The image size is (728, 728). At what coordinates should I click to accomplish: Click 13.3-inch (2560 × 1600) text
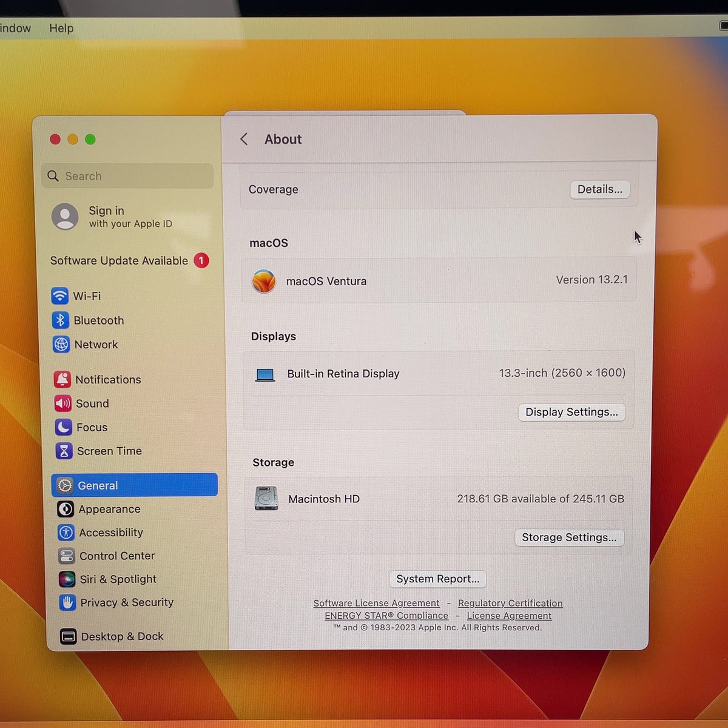[562, 372]
